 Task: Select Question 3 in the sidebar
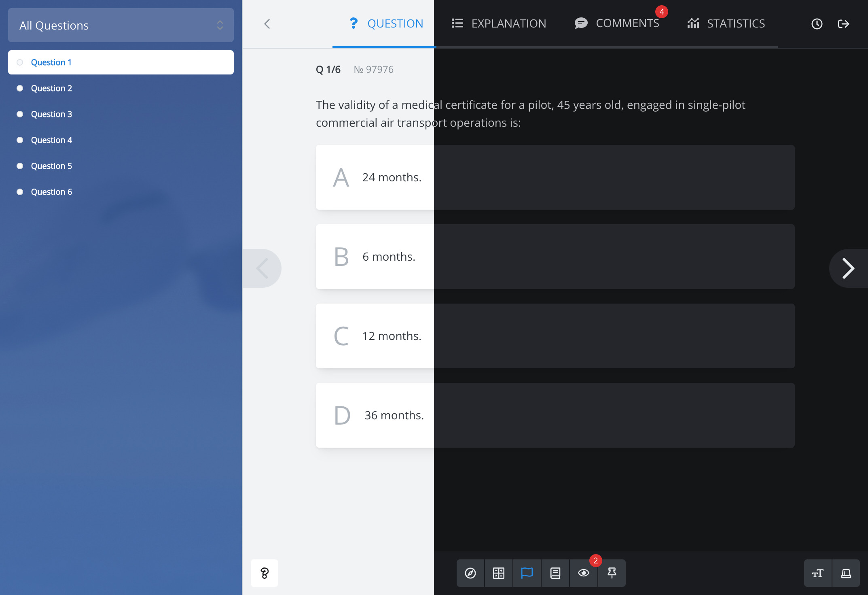(121, 114)
